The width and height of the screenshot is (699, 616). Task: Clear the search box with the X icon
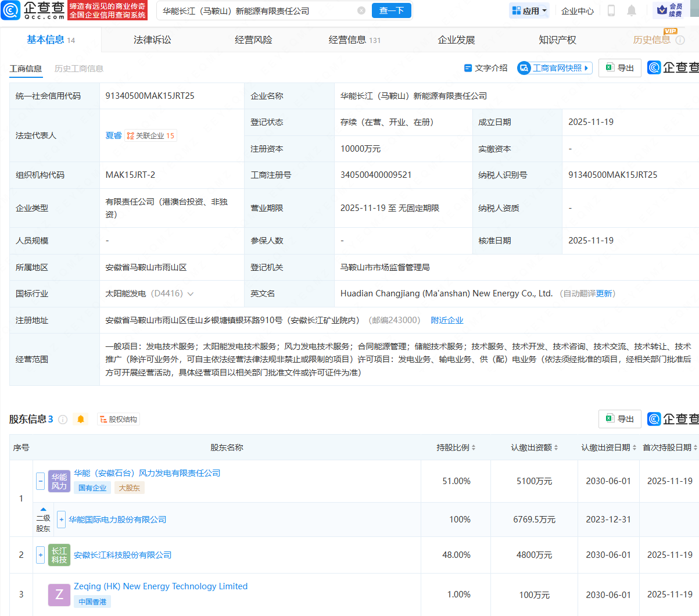(x=361, y=10)
